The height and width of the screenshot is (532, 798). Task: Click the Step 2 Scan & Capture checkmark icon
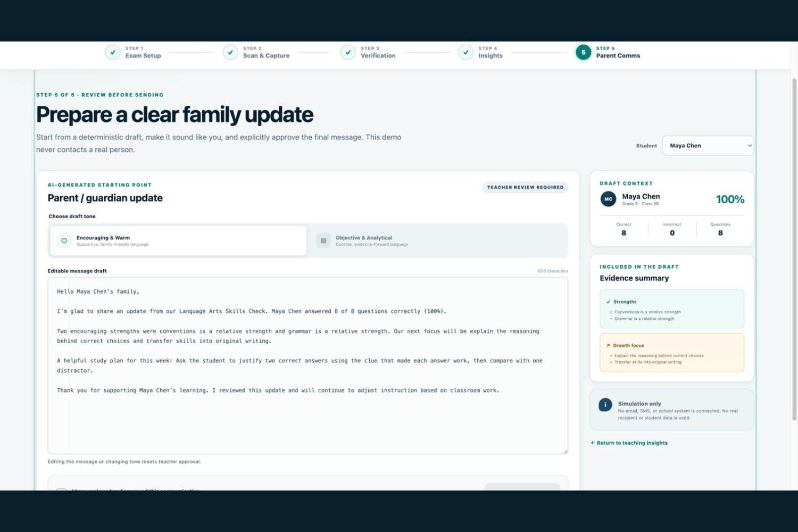point(230,52)
